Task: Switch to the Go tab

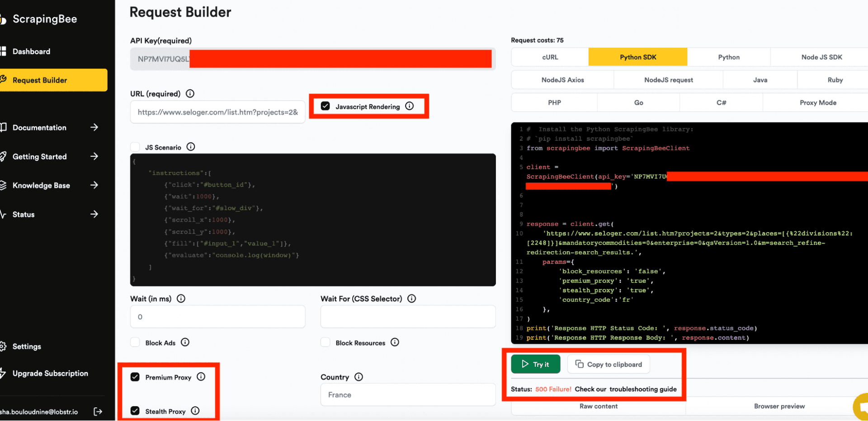Action: tap(638, 103)
